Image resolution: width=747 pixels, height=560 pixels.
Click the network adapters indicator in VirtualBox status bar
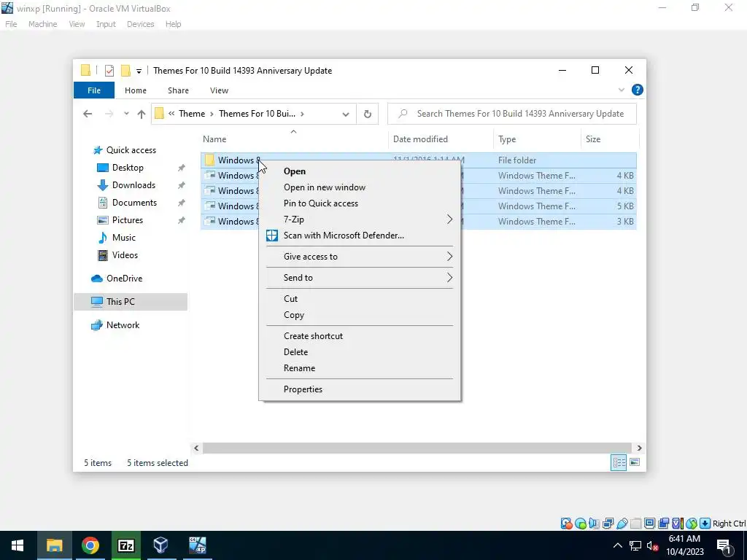608,524
